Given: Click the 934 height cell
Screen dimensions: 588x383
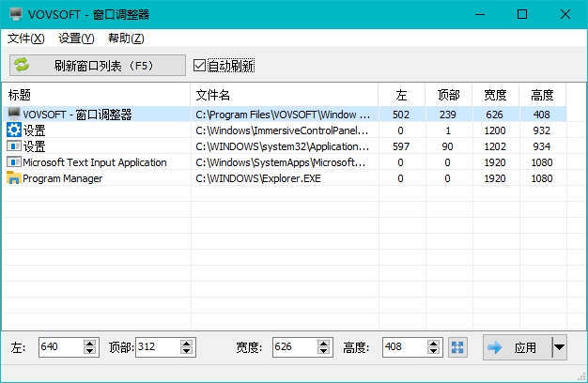Looking at the screenshot, I should click(x=542, y=146).
